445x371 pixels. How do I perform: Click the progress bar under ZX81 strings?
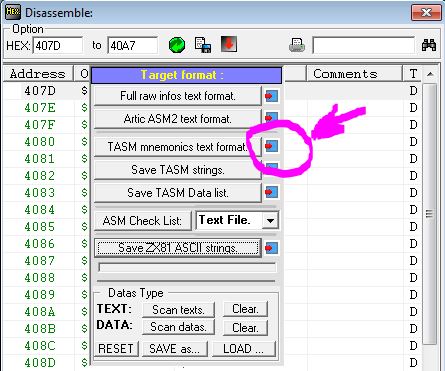pyautogui.click(x=187, y=267)
